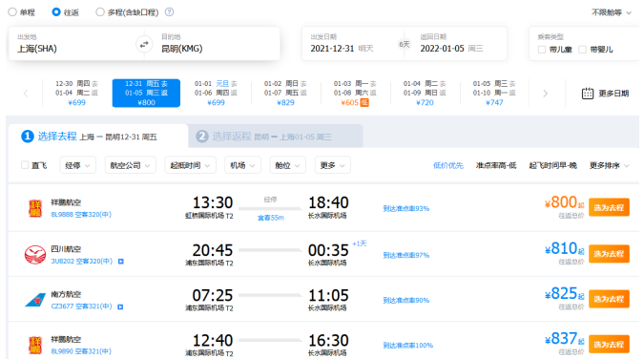Select the one-way (单程) radio button
The height and width of the screenshot is (359, 644).
[x=12, y=11]
